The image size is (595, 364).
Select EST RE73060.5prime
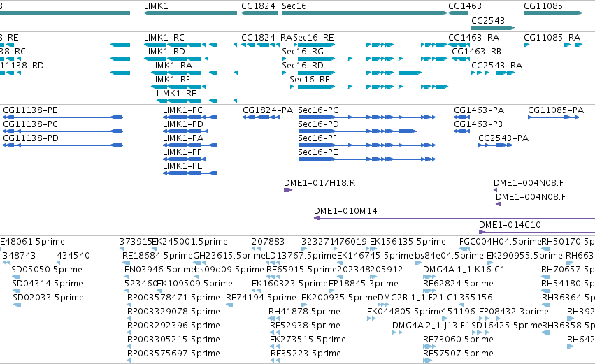point(429,347)
